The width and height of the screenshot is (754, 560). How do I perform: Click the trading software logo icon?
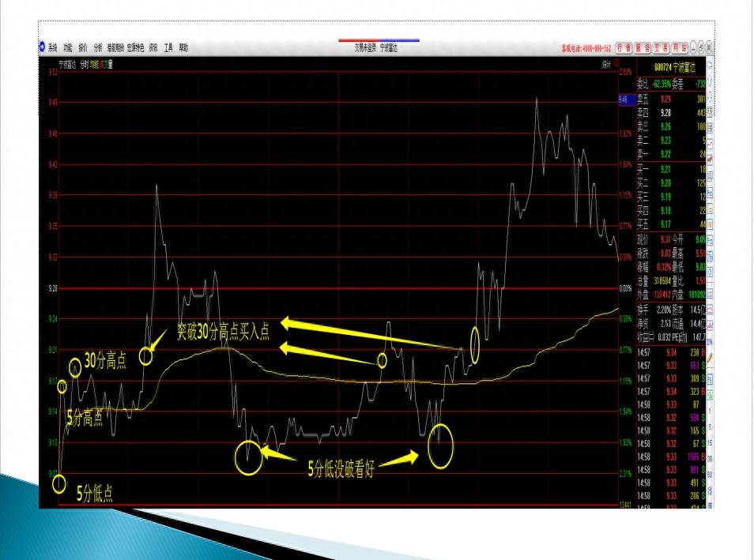click(x=42, y=47)
